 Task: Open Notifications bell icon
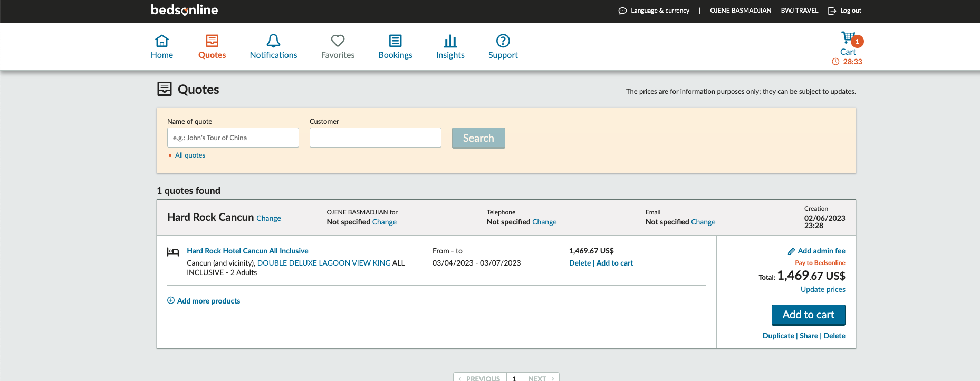273,41
